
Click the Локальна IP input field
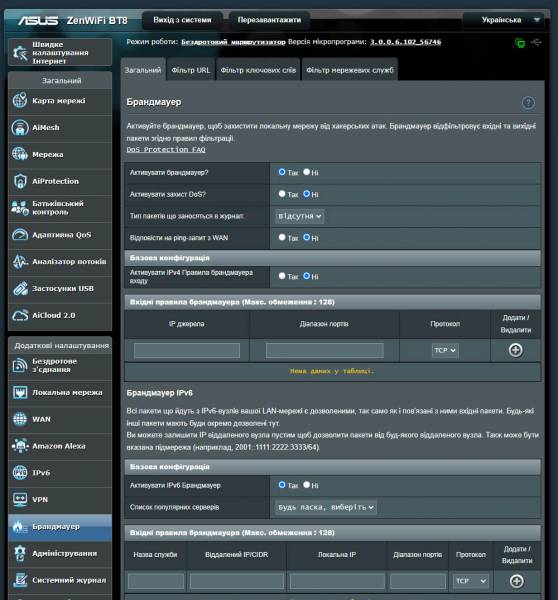[x=337, y=581]
